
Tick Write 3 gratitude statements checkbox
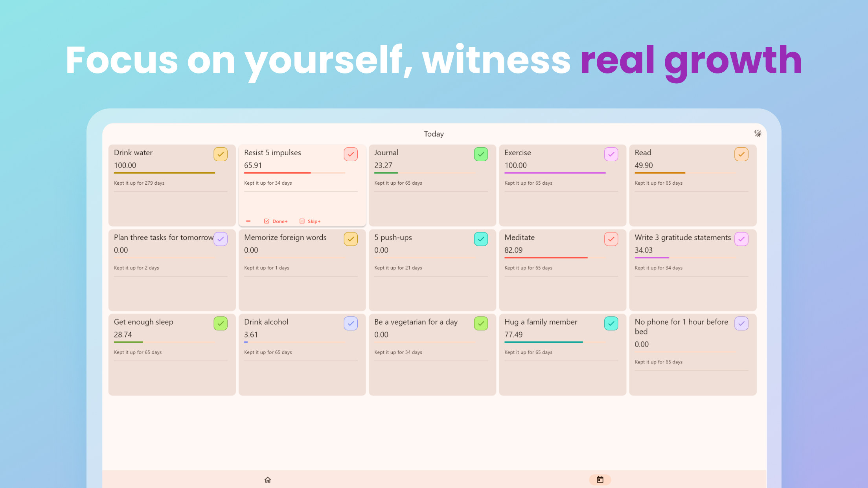pyautogui.click(x=741, y=239)
